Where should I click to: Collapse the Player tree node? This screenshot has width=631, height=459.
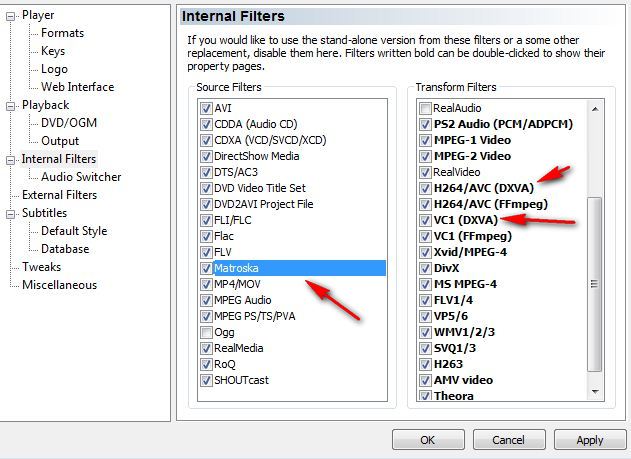coord(10,16)
